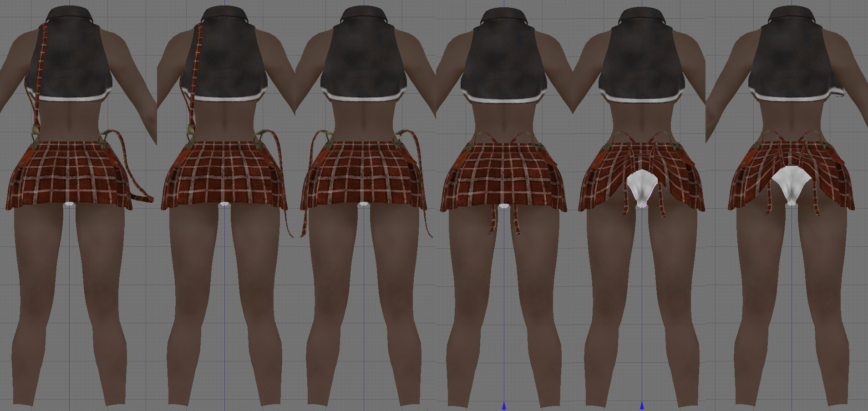
Task: Click white trim on fifth model's vest
Action: (x=641, y=99)
